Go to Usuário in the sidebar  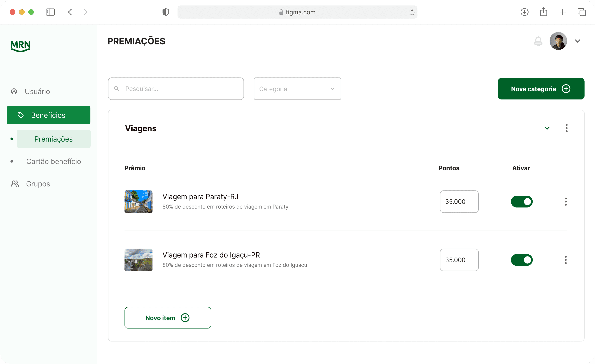[x=37, y=91]
